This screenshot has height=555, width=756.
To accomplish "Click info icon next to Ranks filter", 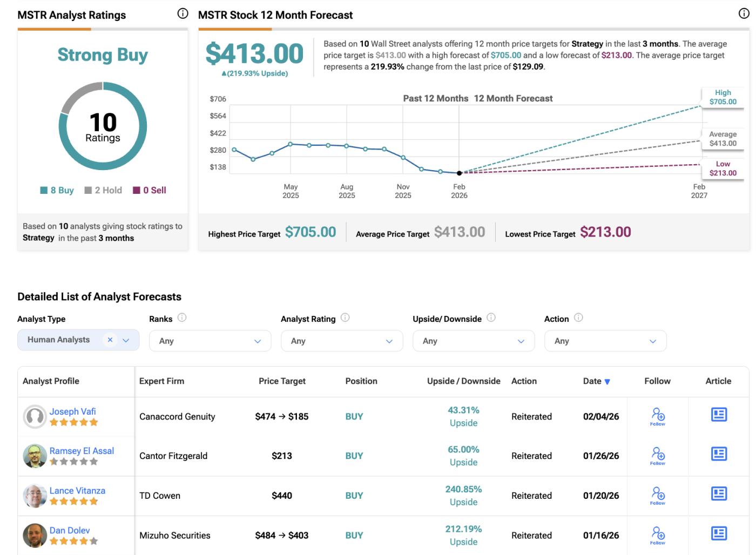I will [182, 318].
